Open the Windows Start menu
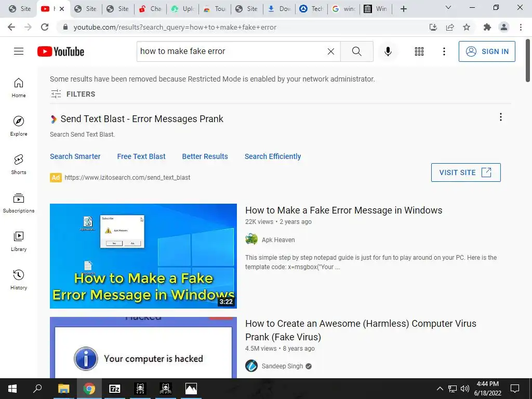Screen dimensions: 532x399 pyautogui.click(x=12, y=389)
